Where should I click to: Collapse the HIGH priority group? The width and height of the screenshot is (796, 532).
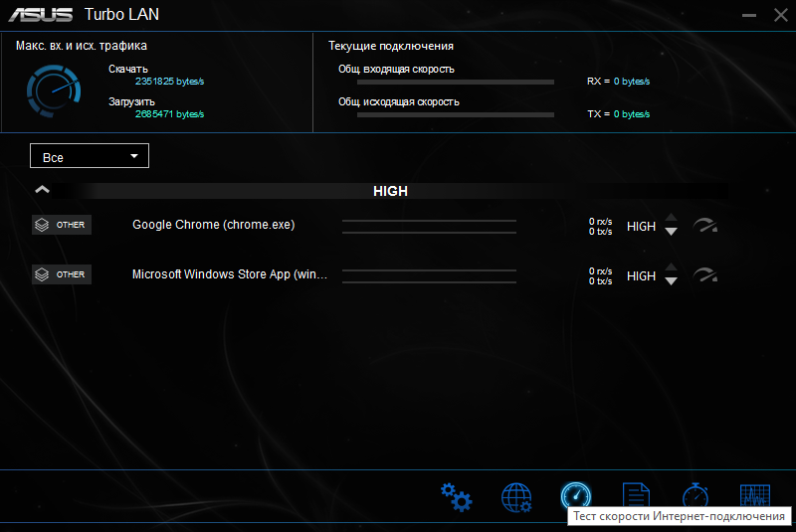(x=42, y=190)
